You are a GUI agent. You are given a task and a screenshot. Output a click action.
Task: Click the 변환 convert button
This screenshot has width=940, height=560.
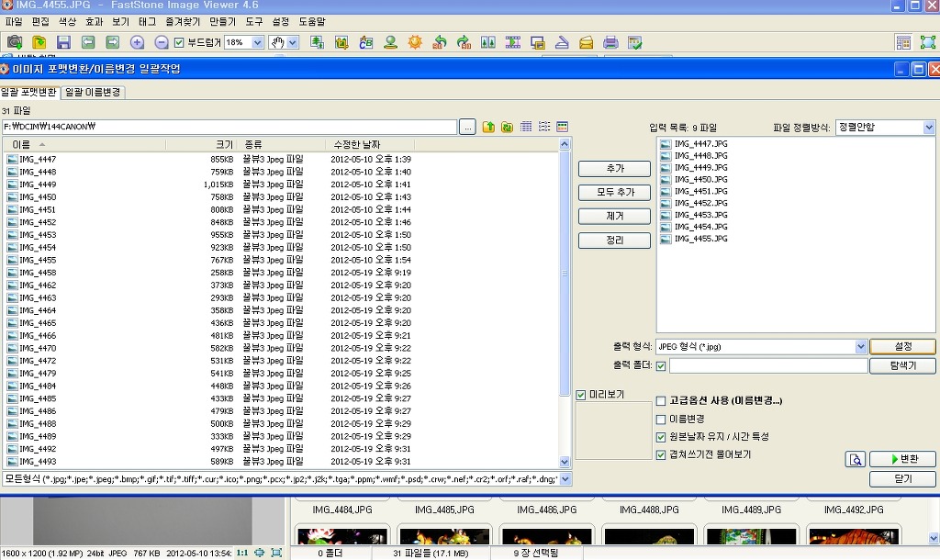pyautogui.click(x=901, y=459)
